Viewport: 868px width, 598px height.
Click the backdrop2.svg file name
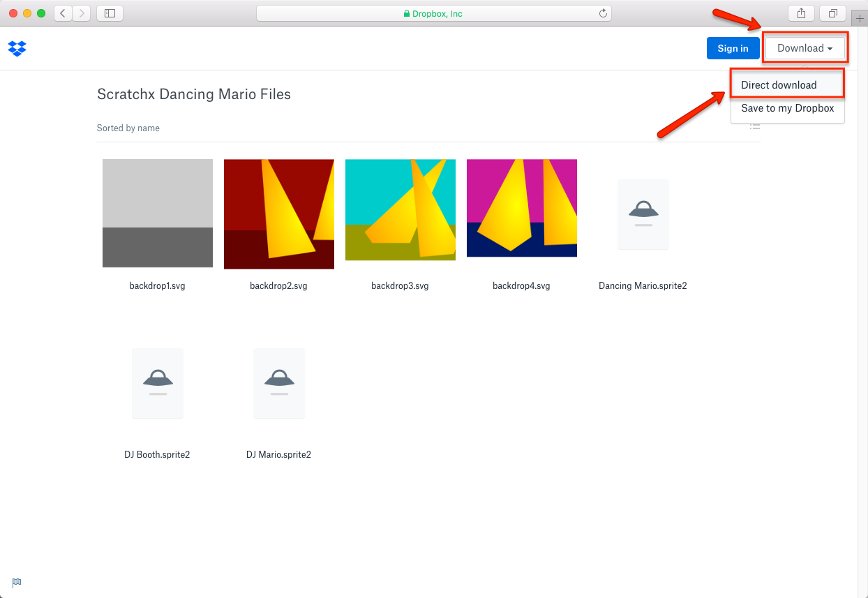(278, 285)
